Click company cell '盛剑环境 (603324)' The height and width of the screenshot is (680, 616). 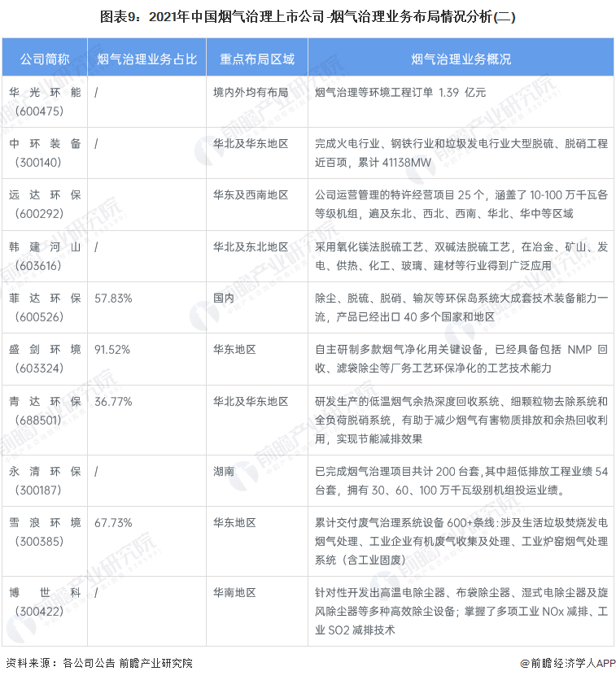[45, 358]
